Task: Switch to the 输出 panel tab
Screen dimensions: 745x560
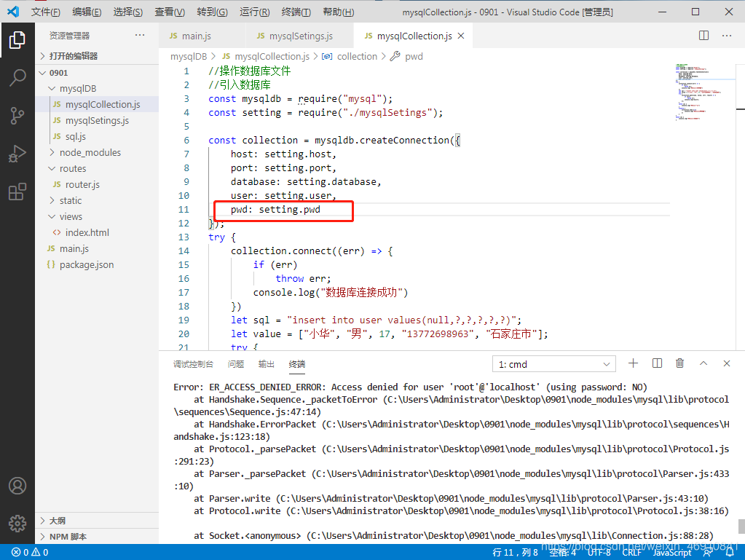Action: pos(267,364)
